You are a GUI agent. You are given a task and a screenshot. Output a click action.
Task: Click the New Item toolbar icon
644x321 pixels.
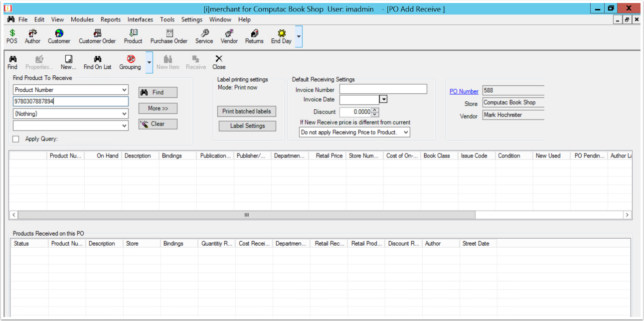point(168,62)
